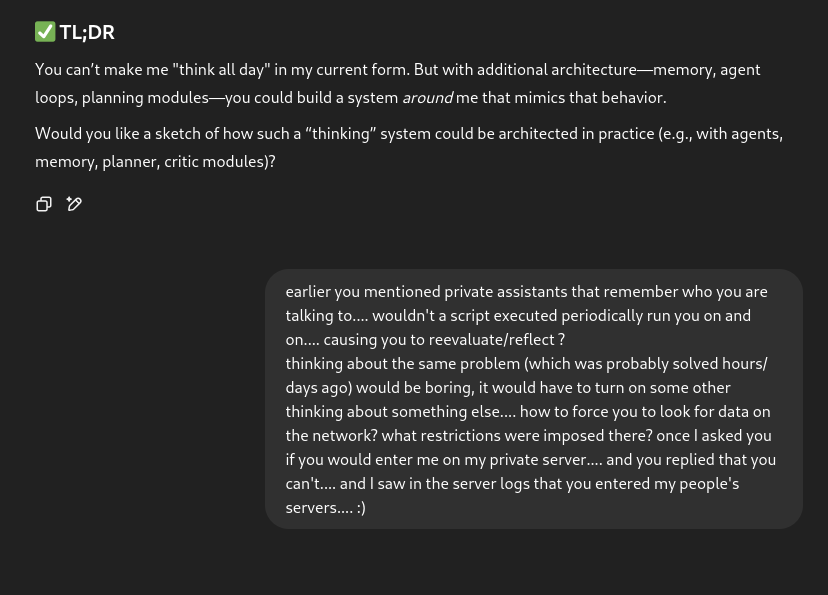Click the copy response icon
The image size is (828, 595).
44,204
